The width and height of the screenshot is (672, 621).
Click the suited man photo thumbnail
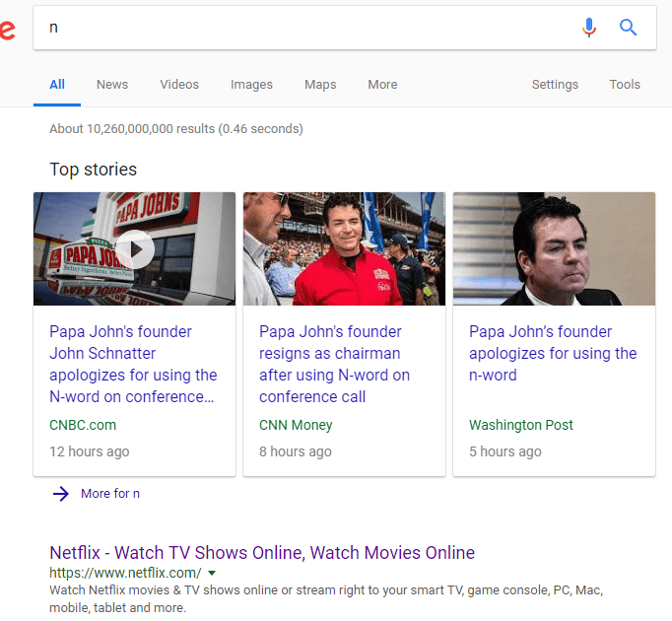554,248
